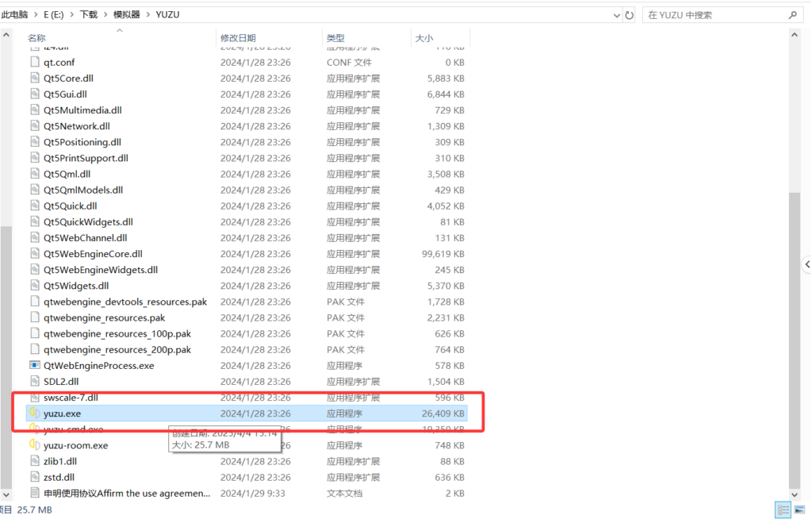Click the Qt5Positioning.dll file icon
The height and width of the screenshot is (519, 812).
point(35,141)
